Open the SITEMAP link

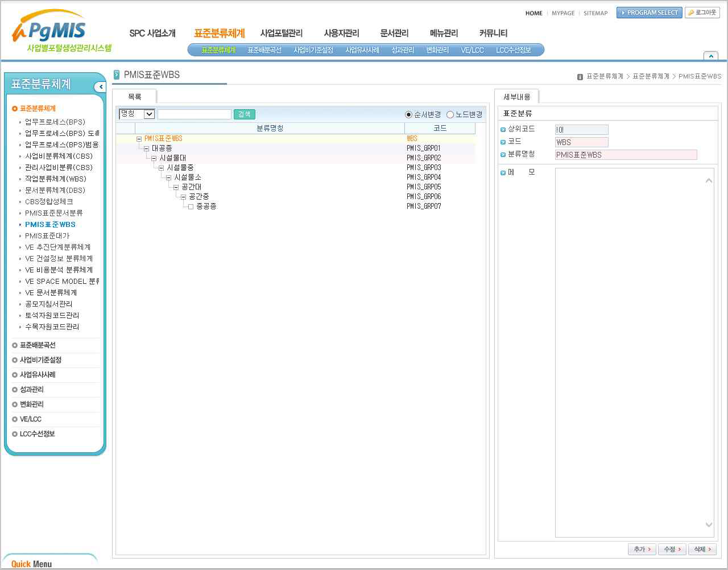(595, 13)
